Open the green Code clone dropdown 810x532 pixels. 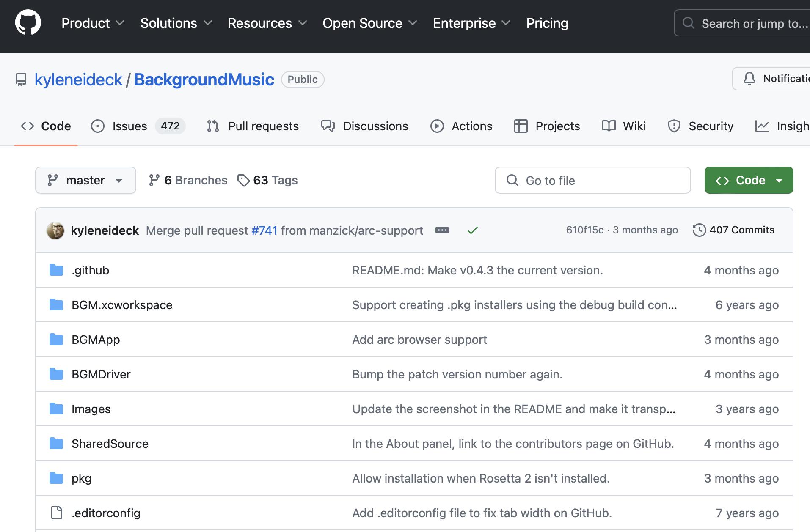point(749,180)
